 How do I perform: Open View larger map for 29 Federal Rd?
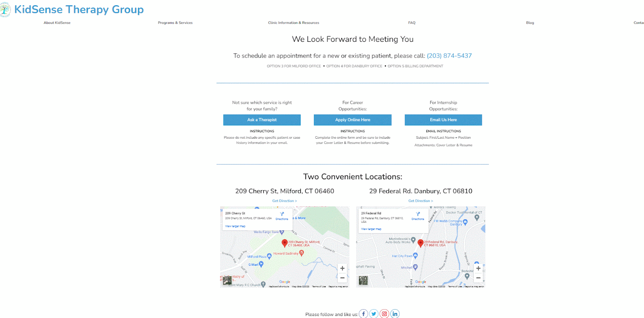coord(371,229)
